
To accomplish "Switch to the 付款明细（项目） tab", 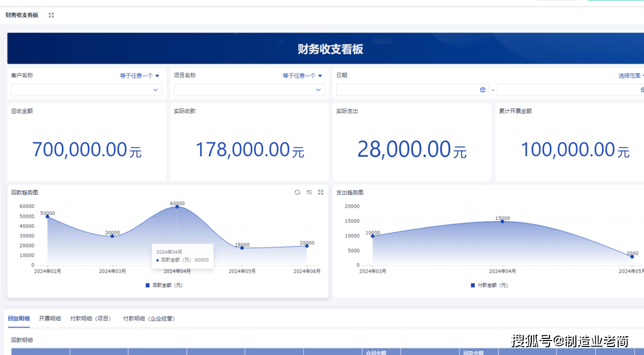I will point(91,318).
